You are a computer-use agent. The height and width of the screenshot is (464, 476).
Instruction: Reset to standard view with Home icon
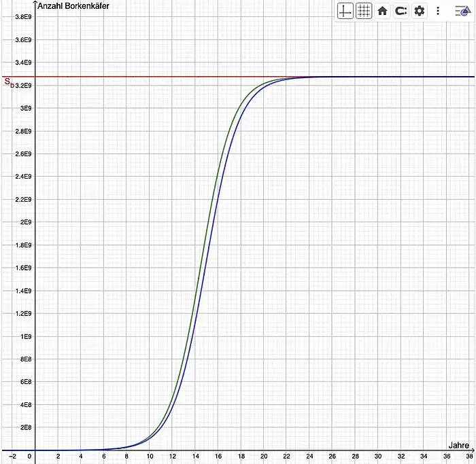382,11
